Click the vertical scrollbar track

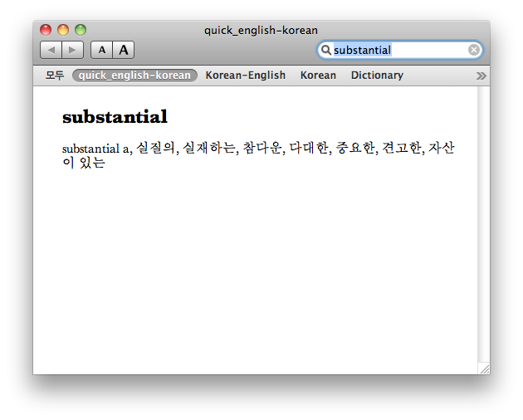[x=484, y=224]
